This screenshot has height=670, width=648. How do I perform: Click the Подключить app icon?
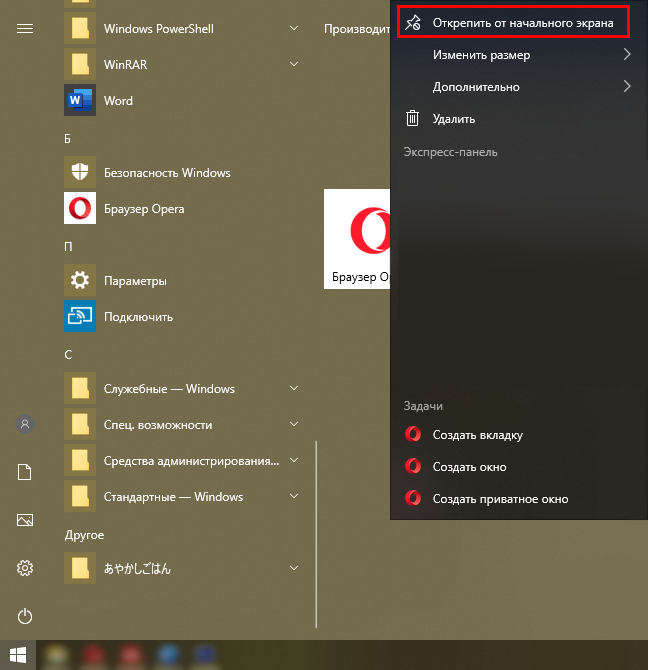[x=80, y=316]
